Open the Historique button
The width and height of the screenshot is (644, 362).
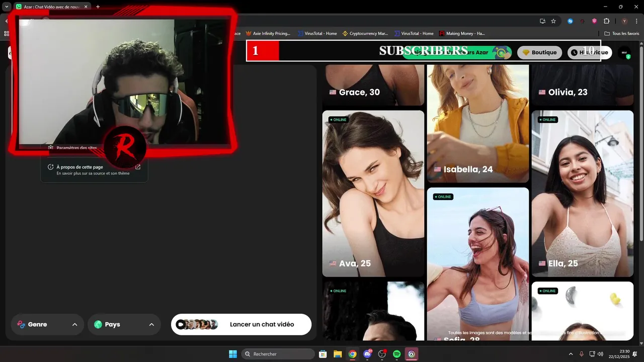[590, 52]
